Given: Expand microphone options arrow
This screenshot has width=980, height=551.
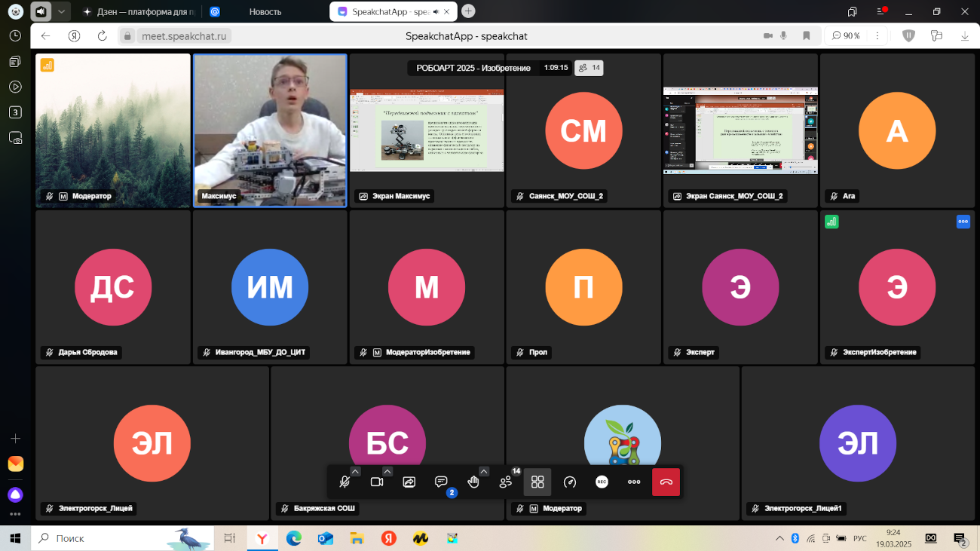Looking at the screenshot, I should pos(356,471).
